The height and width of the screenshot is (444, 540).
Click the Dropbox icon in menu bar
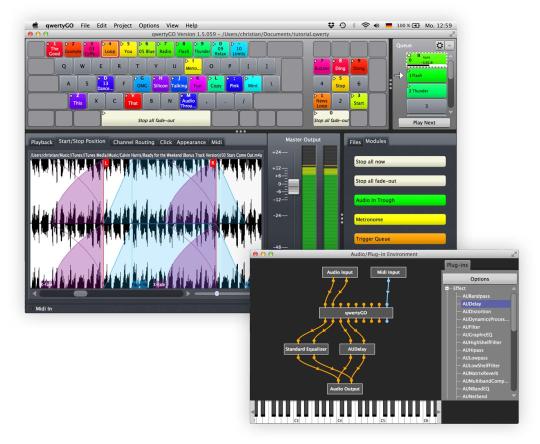pos(331,25)
